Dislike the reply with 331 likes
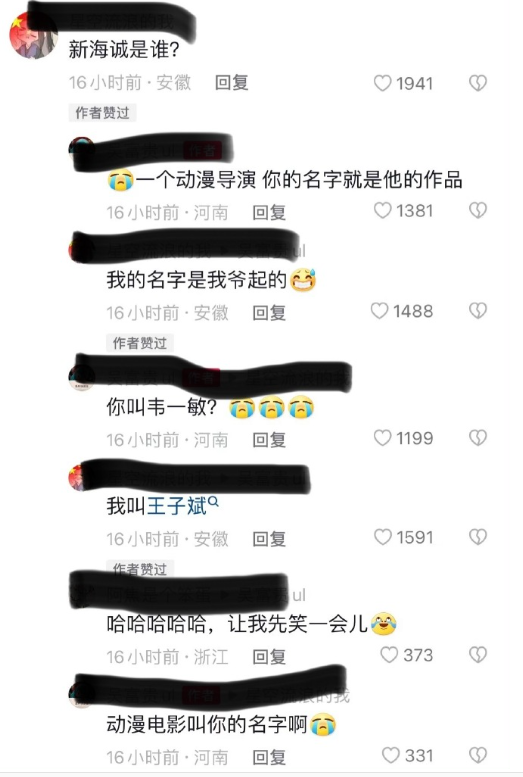This screenshot has height=777, width=523. pyautogui.click(x=478, y=756)
